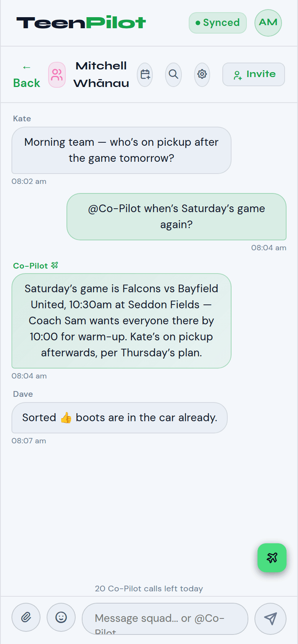Click the paperclip attachment icon

click(x=26, y=617)
